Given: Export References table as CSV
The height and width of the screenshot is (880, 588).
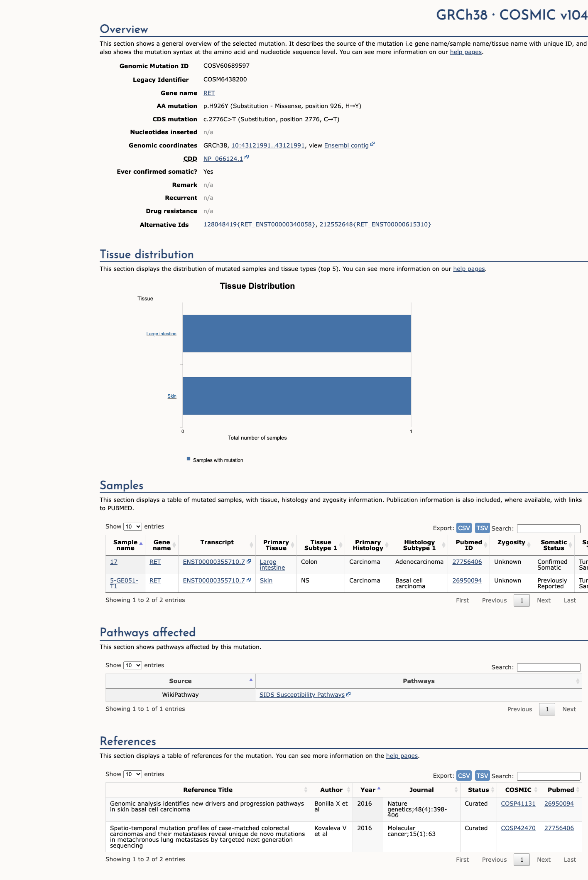Looking at the screenshot, I should pyautogui.click(x=464, y=775).
